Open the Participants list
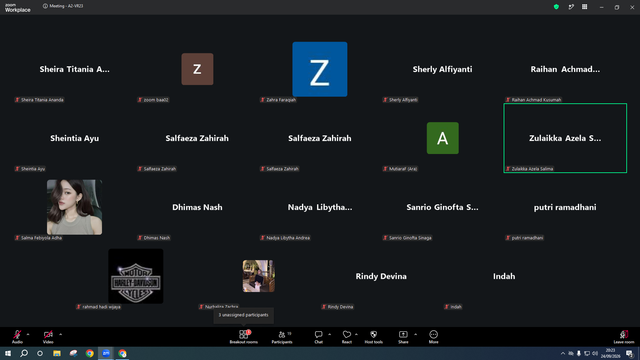Viewport: 640px width, 360px height. (282, 337)
